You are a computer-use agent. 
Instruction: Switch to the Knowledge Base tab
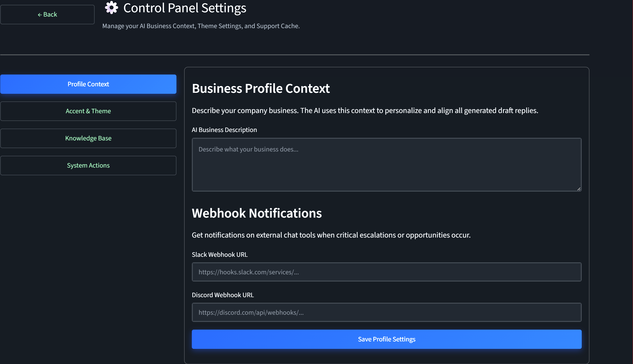(x=88, y=138)
